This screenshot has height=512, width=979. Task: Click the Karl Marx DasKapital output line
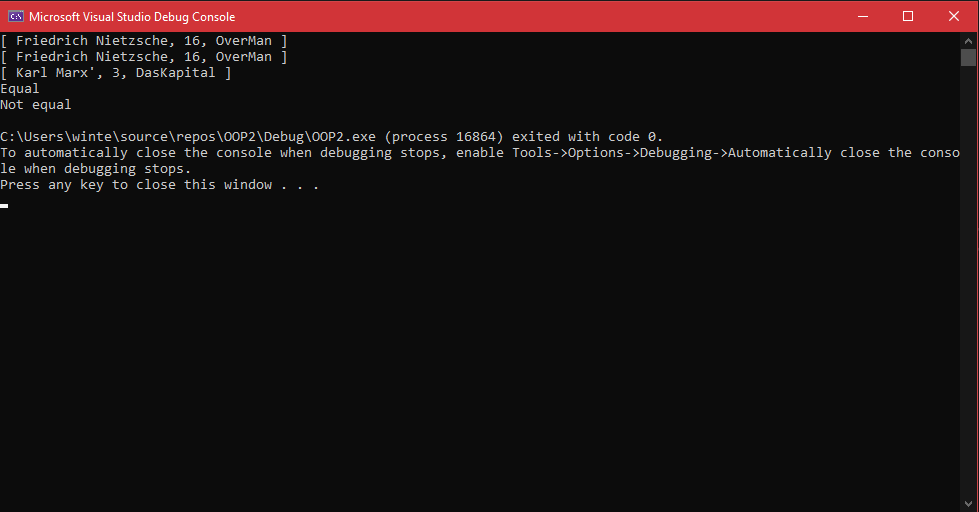click(116, 73)
